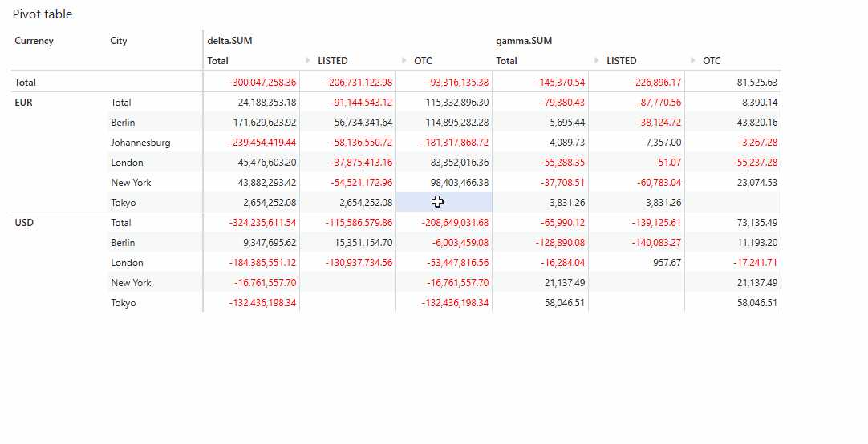
Task: Select the Johannesburg city row label
Action: tap(140, 143)
